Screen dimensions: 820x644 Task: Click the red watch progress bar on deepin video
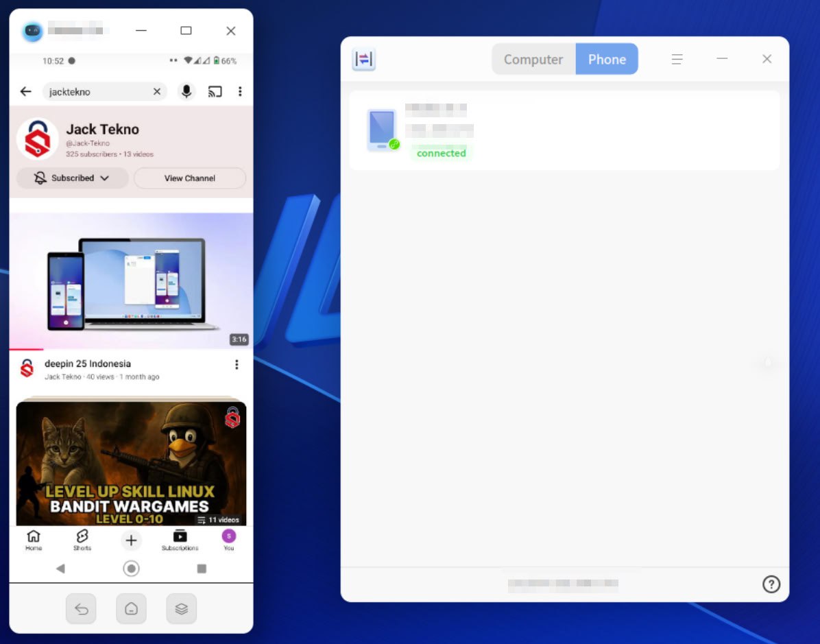click(x=26, y=349)
